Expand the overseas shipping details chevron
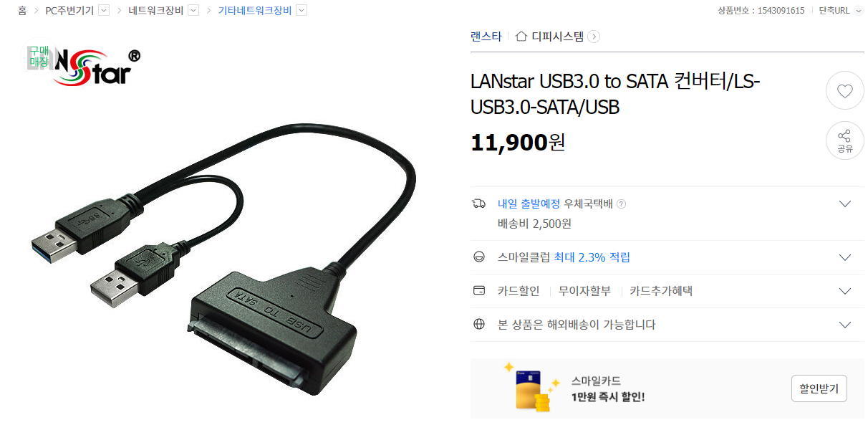This screenshot has width=868, height=425. coord(845,325)
